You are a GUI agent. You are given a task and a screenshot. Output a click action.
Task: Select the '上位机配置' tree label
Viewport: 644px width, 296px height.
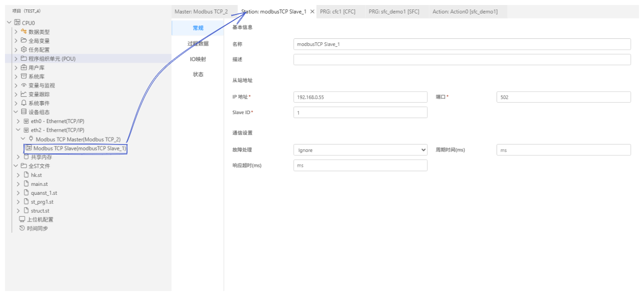click(40, 219)
